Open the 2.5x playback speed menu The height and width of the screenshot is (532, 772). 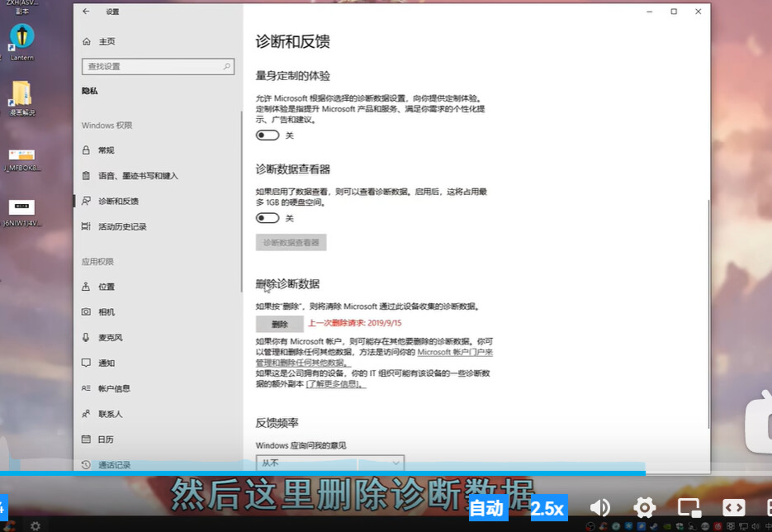pyautogui.click(x=549, y=508)
